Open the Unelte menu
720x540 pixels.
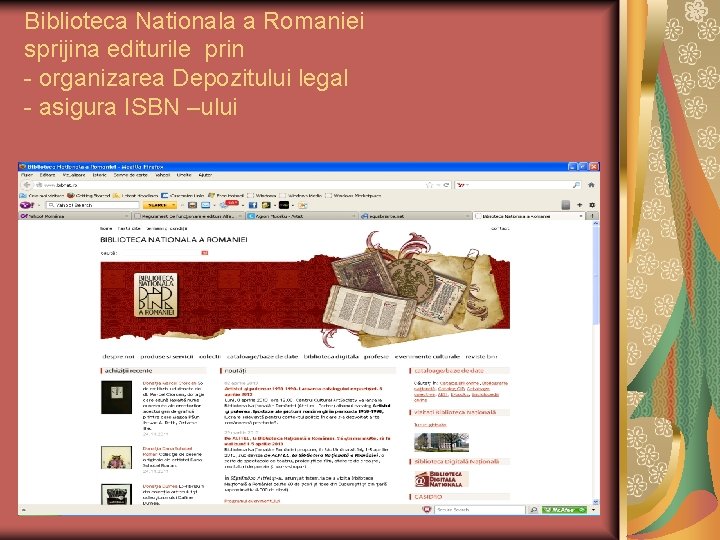point(184,175)
